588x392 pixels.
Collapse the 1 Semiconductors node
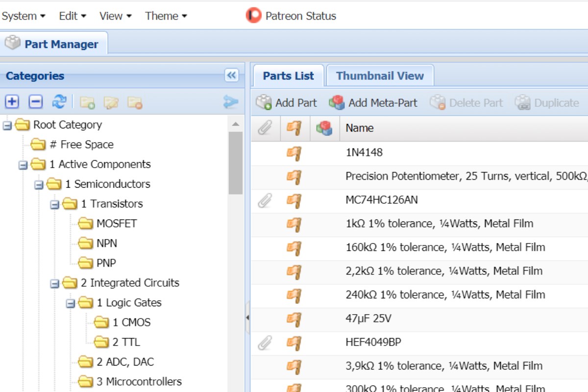[x=38, y=185]
